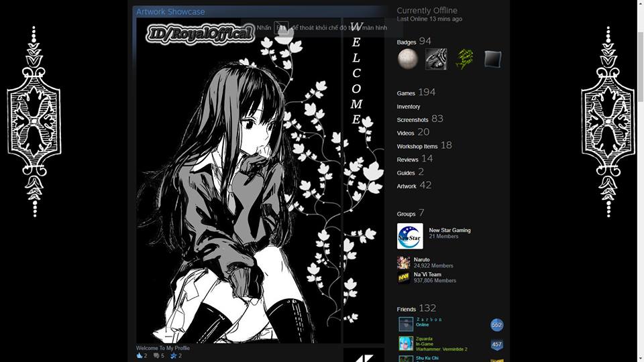Open the Reviews 14 link
644x362 pixels.
pos(415,159)
